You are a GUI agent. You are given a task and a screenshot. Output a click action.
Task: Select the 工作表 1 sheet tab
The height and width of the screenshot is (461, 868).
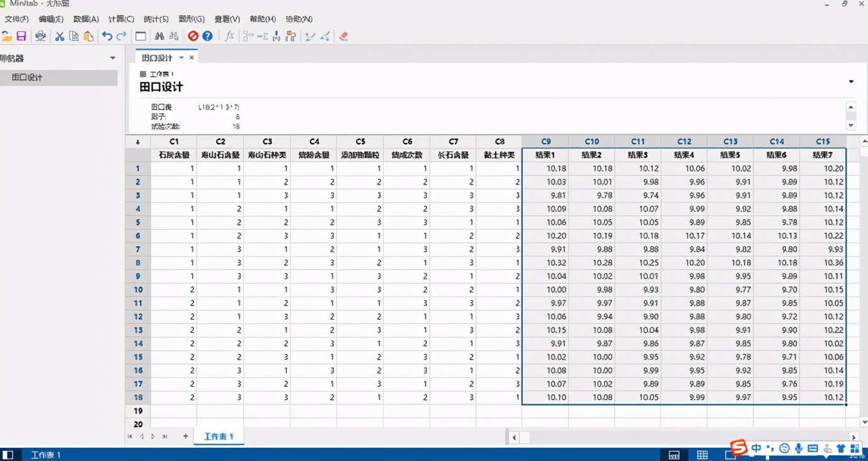[218, 436]
